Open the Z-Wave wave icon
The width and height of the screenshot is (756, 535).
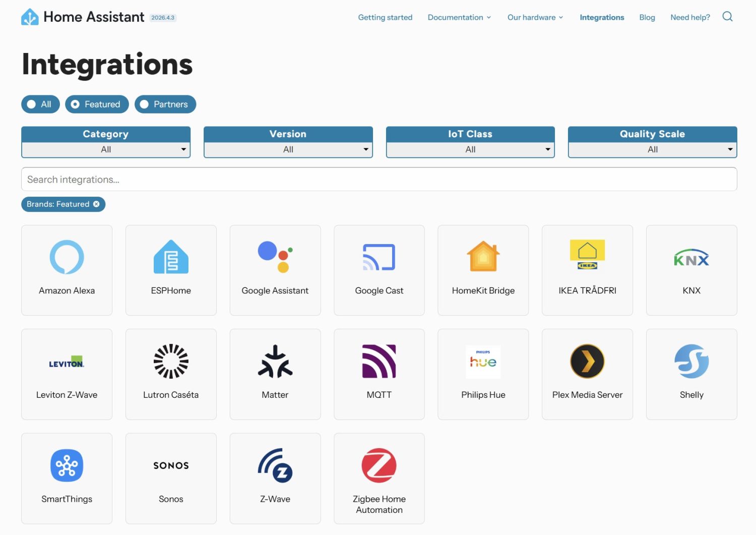click(x=275, y=465)
